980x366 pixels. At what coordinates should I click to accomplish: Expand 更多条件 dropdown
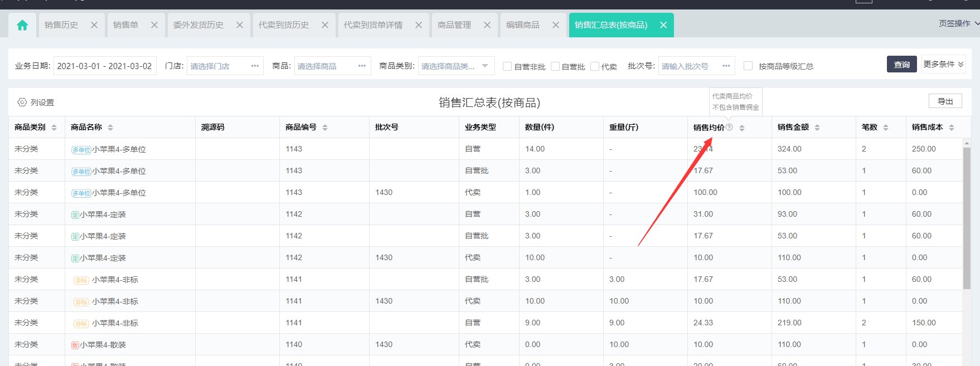coord(943,64)
